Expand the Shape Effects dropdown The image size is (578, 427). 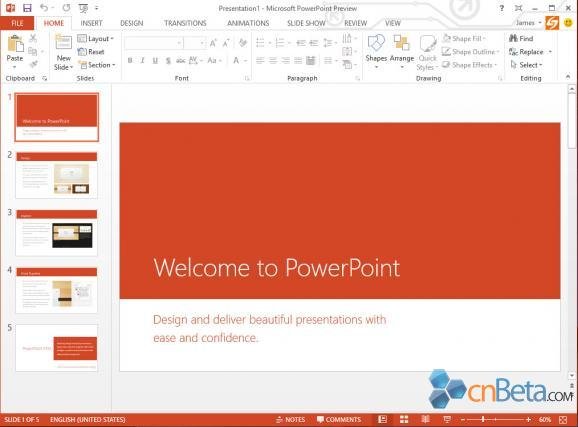[470, 65]
